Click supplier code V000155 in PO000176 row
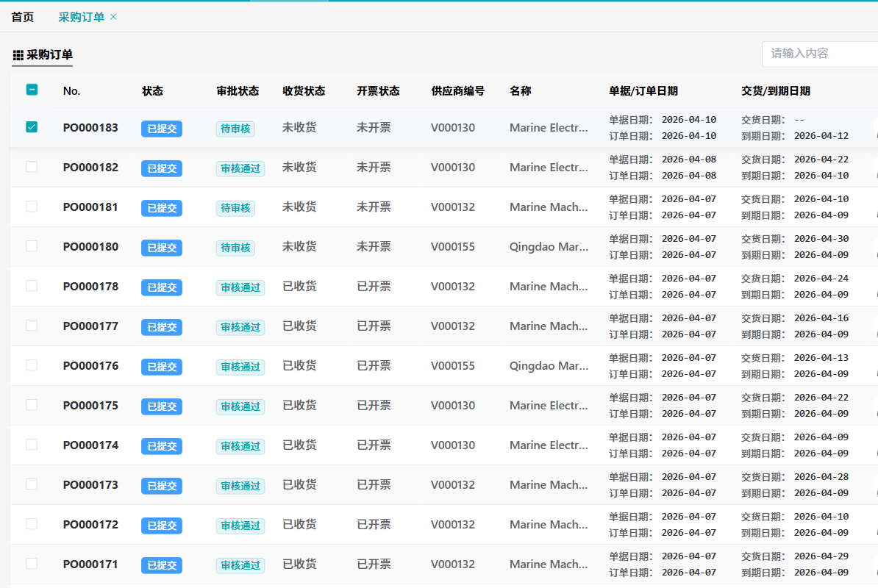Screen dimensions: 878x588 [x=453, y=366]
